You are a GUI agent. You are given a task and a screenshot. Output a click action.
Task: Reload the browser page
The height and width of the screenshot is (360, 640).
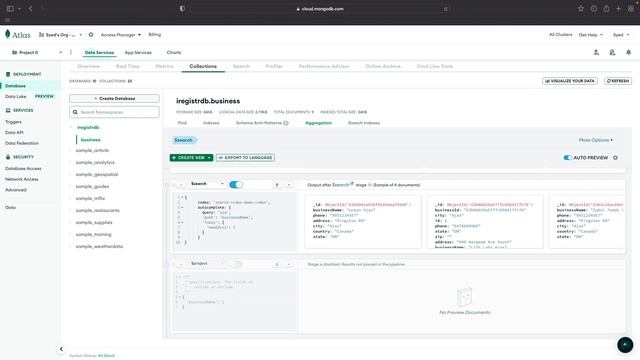[445, 9]
